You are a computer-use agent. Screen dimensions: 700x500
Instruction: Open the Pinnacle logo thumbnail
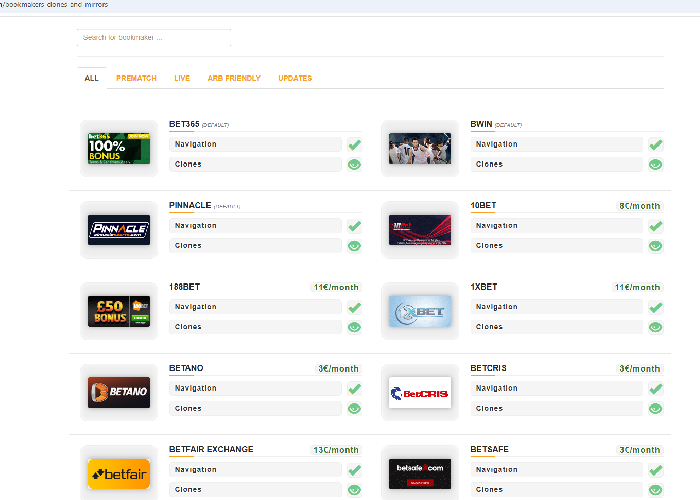click(x=119, y=229)
